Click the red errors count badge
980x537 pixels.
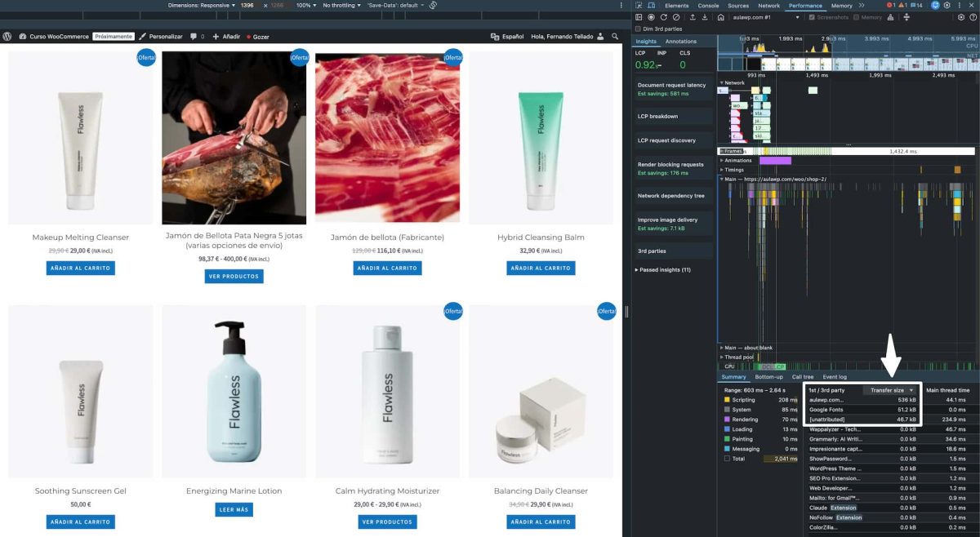891,6
